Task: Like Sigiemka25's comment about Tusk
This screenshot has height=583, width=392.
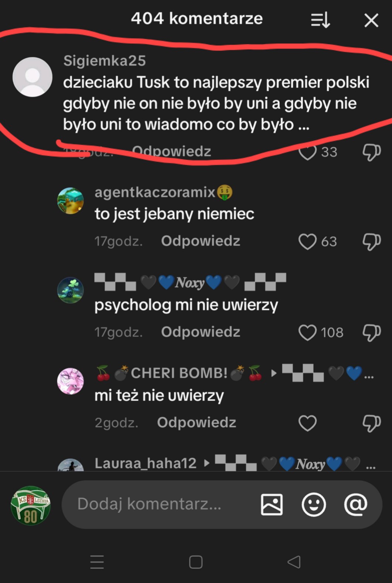Action: click(x=308, y=152)
